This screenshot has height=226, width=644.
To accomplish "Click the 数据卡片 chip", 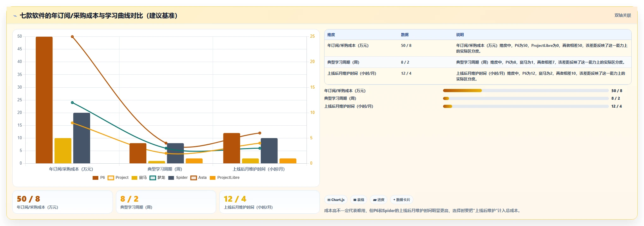I will click(402, 200).
